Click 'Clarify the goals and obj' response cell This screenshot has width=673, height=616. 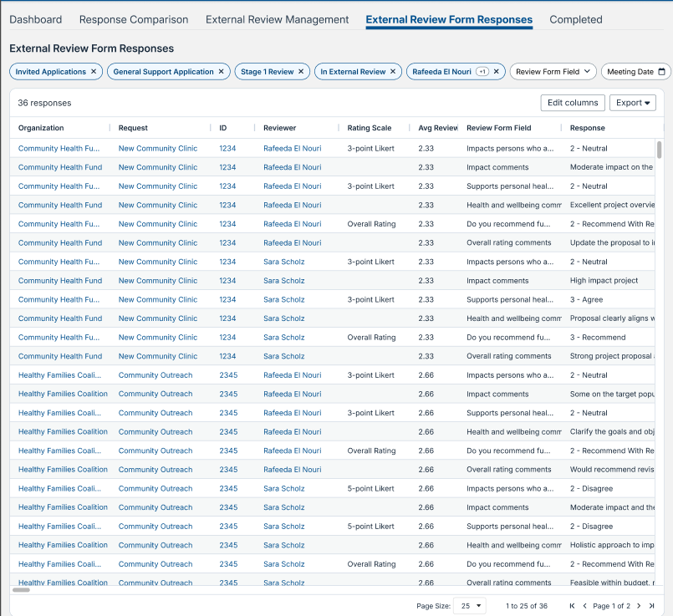click(x=612, y=431)
